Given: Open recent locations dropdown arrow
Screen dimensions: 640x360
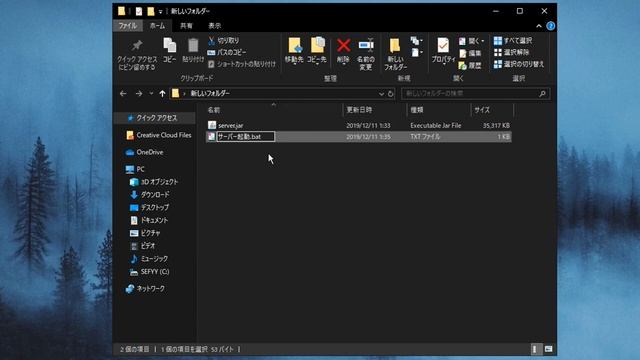Looking at the screenshot, I should [x=151, y=94].
